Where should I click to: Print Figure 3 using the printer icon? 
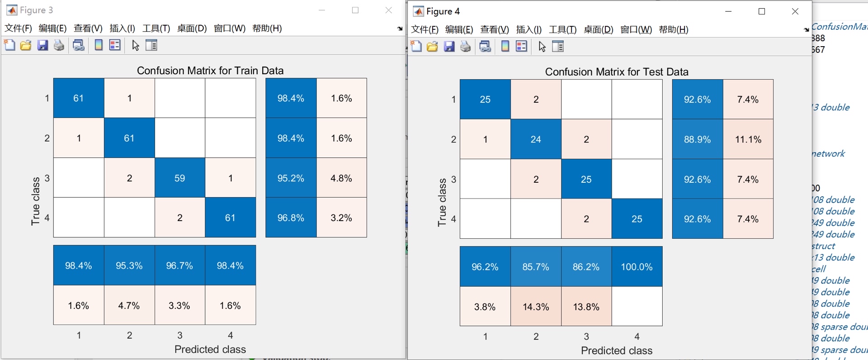click(59, 45)
